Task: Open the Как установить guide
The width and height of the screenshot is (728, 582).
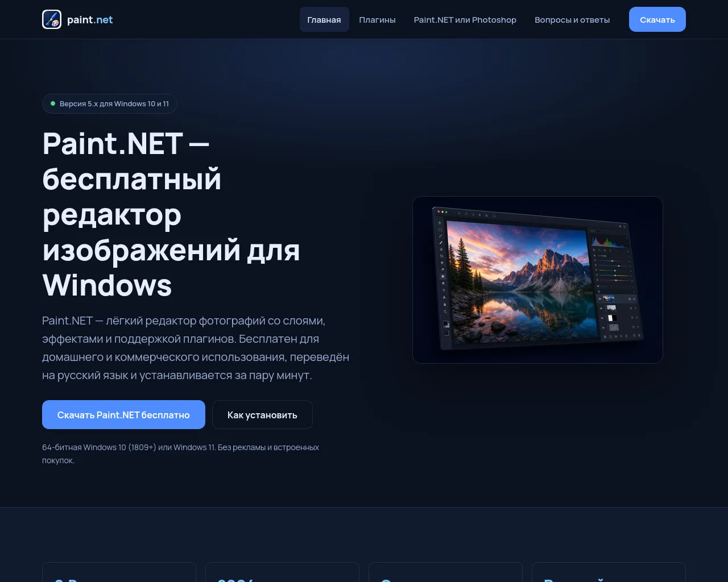Action: pyautogui.click(x=262, y=415)
